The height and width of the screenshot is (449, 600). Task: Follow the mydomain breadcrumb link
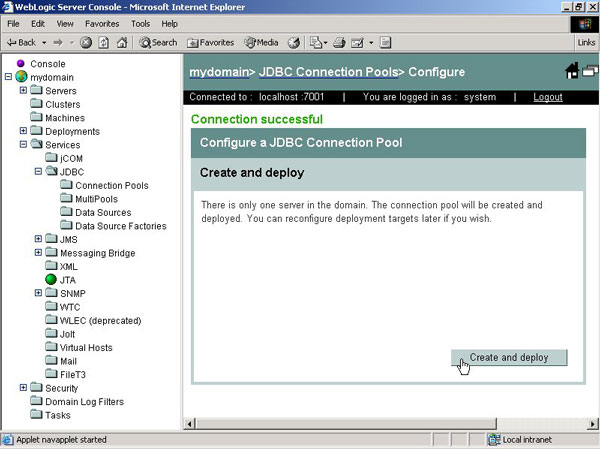219,72
